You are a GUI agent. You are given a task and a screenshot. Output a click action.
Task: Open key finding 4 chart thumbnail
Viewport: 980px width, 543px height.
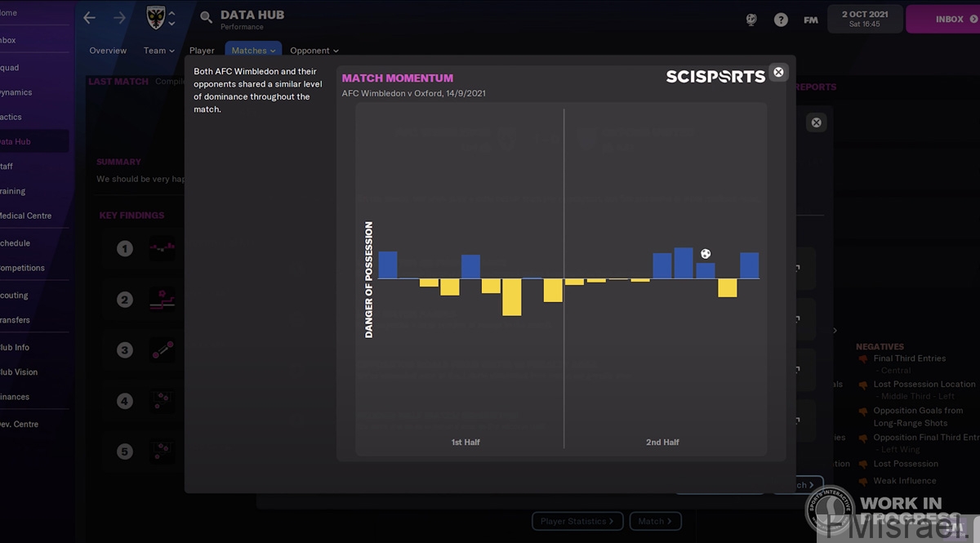[163, 400]
